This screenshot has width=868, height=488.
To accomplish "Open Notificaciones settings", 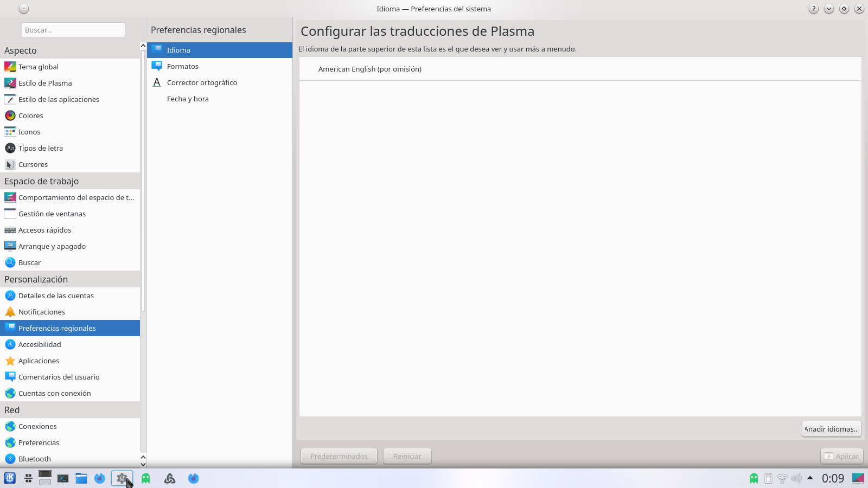I will (70, 312).
